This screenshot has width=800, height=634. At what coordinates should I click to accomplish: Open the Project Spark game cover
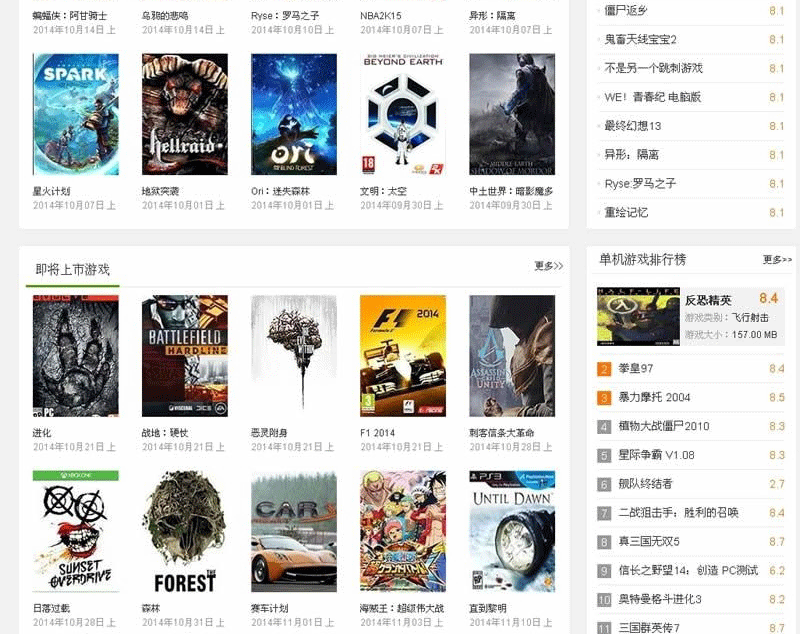[76, 114]
